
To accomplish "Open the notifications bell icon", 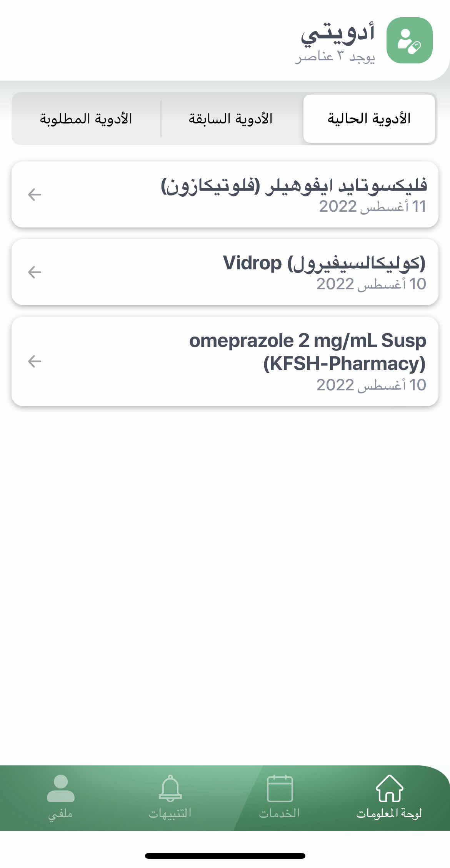I will pyautogui.click(x=170, y=788).
